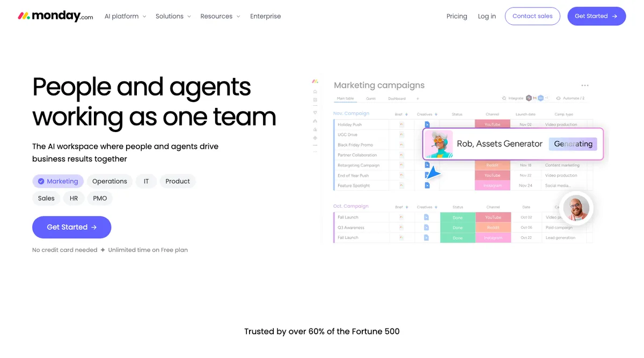The height and width of the screenshot is (358, 644).
Task: Select the Product chip
Action: [x=178, y=181]
